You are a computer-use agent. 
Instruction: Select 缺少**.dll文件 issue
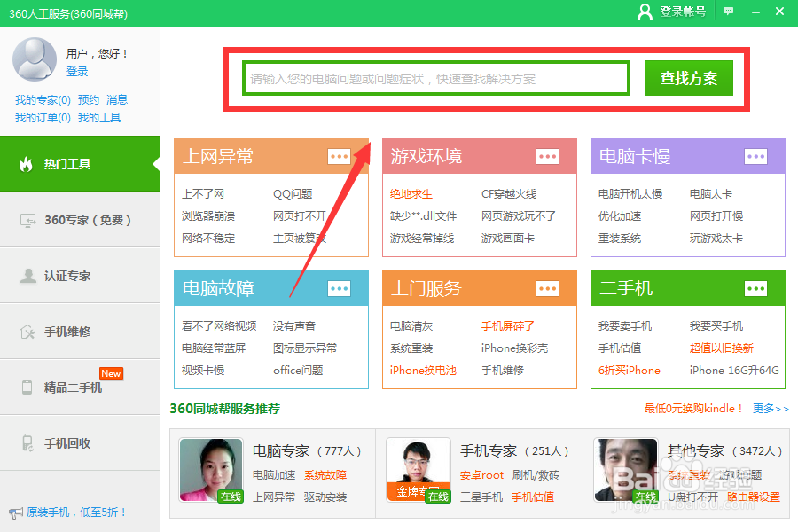point(424,215)
